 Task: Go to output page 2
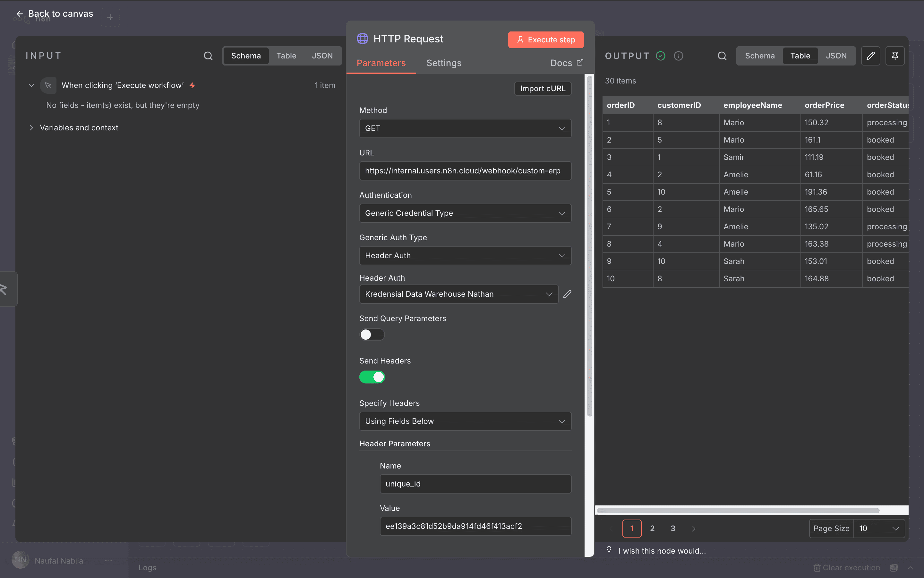[653, 528]
